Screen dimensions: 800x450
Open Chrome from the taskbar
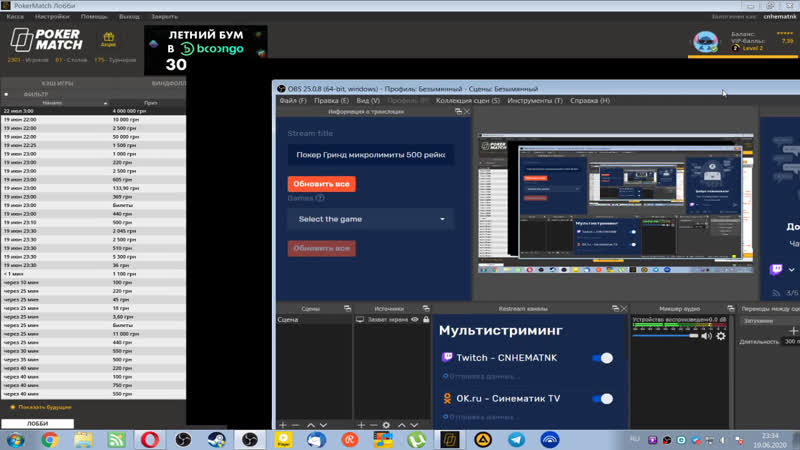(x=49, y=439)
